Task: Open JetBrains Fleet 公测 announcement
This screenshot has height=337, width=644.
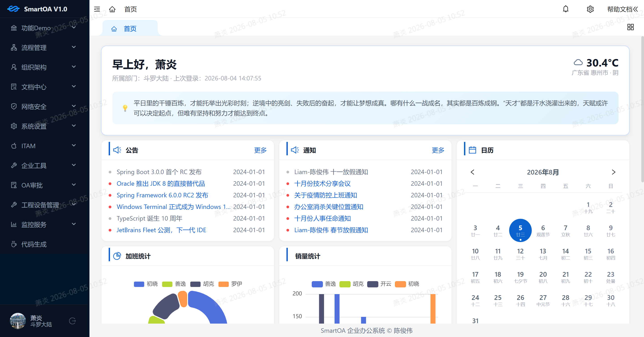Action: point(161,230)
